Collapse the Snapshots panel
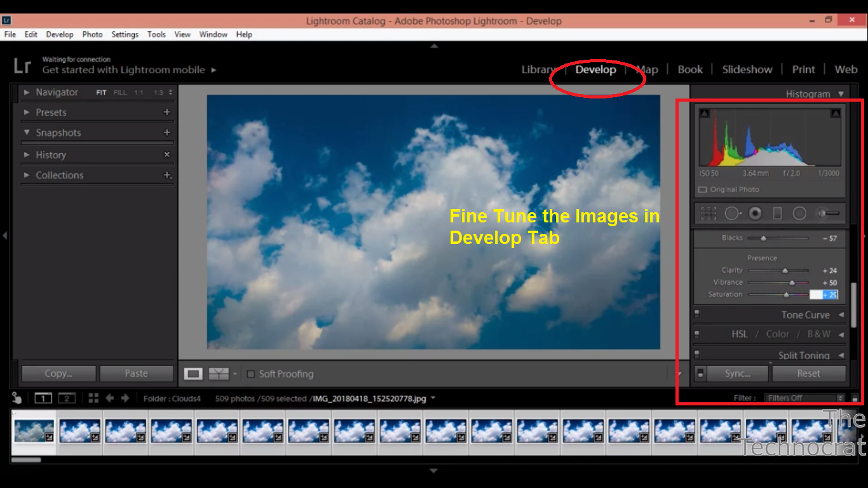Image resolution: width=868 pixels, height=488 pixels. (27, 132)
